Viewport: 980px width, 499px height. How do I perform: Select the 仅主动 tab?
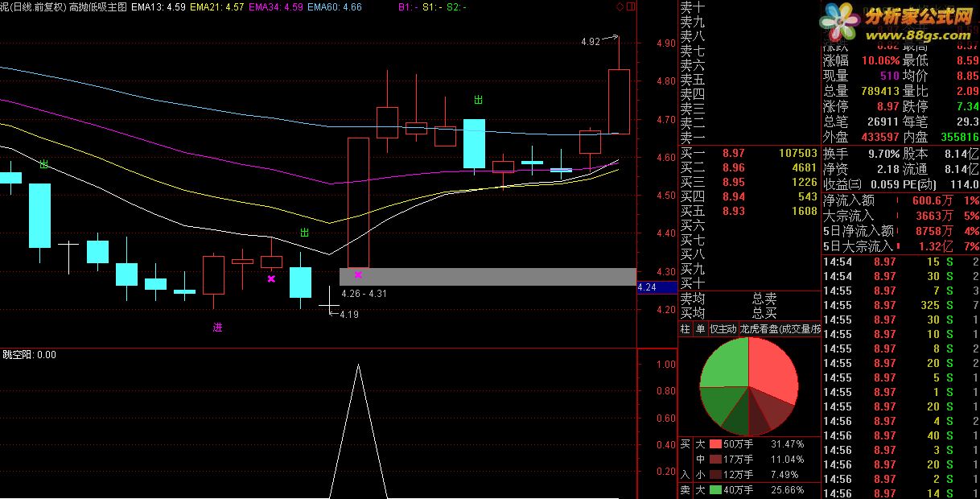[723, 329]
